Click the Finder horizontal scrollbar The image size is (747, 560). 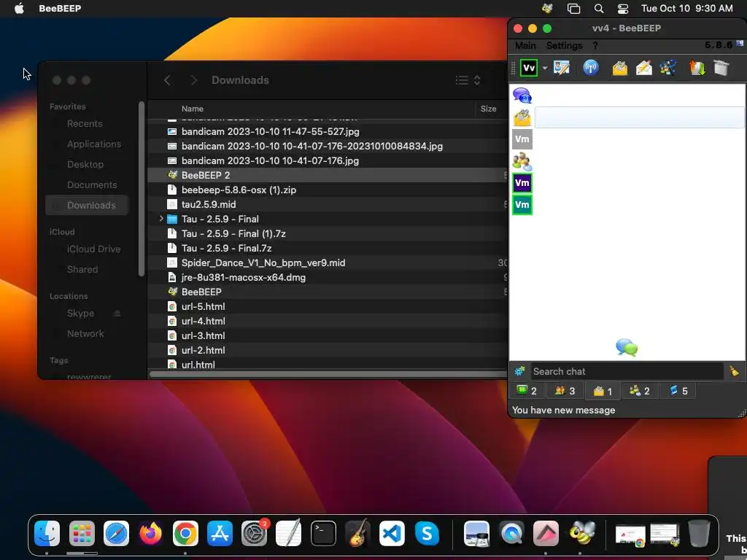click(328, 374)
